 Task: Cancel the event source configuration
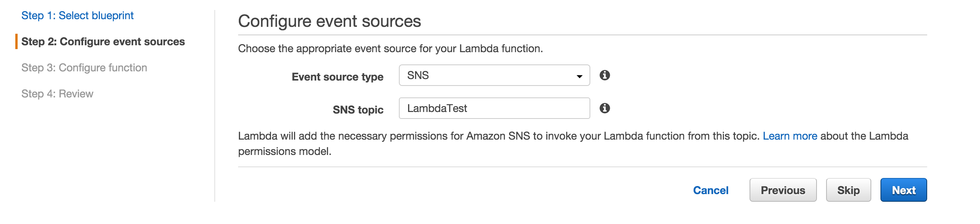click(x=710, y=190)
